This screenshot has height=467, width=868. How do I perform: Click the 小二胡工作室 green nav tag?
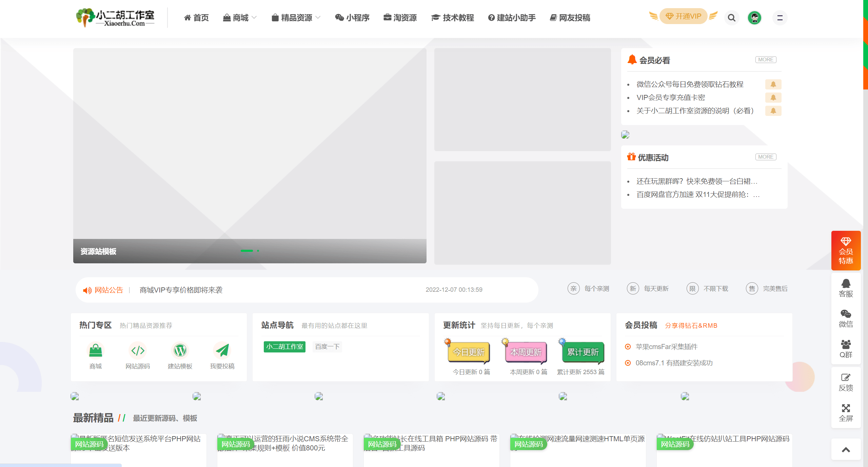click(x=284, y=347)
